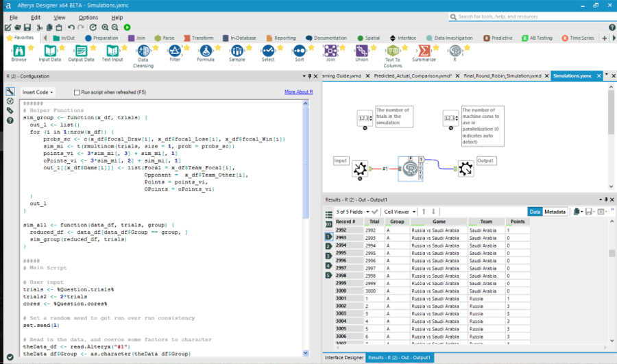
Task: Select the Filter tool icon
Action: coord(175,51)
